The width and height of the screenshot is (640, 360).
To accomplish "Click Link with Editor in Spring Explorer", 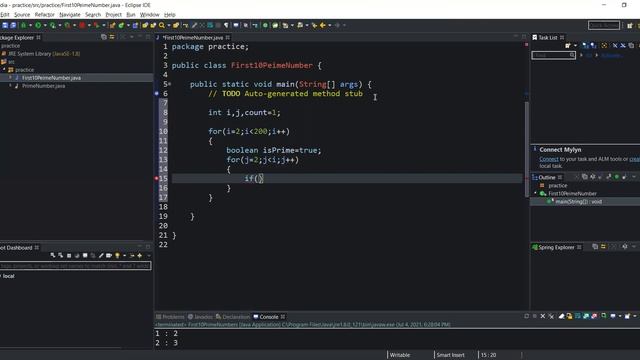I will [603, 247].
